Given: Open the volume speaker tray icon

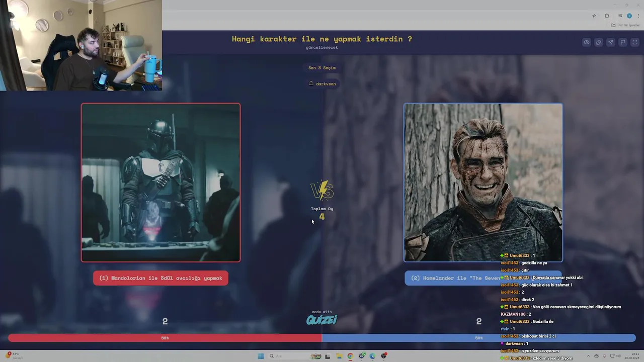Looking at the screenshot, I should click(618, 356).
